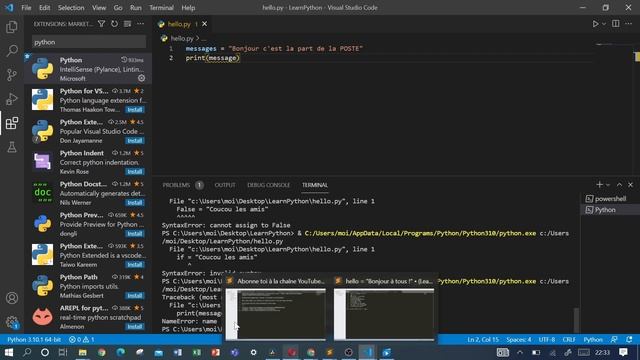Open the Go menu
640x360 pixels.
pos(118,8)
